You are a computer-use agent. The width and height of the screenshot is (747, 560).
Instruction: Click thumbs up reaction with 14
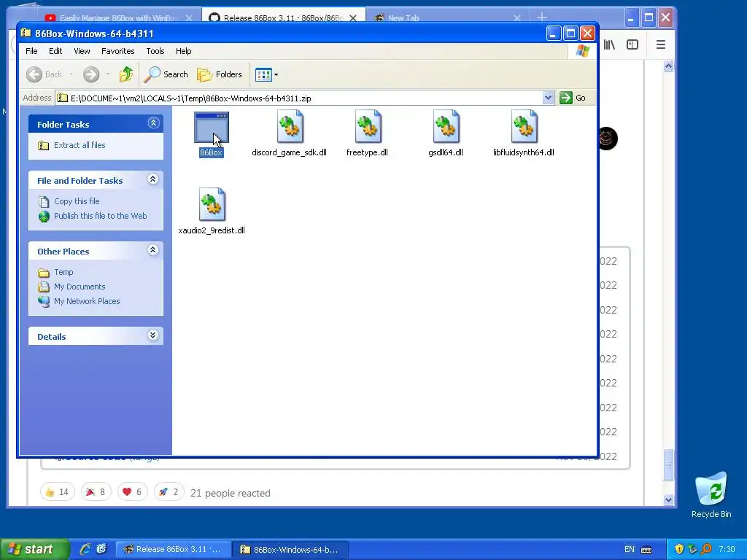pos(57,492)
